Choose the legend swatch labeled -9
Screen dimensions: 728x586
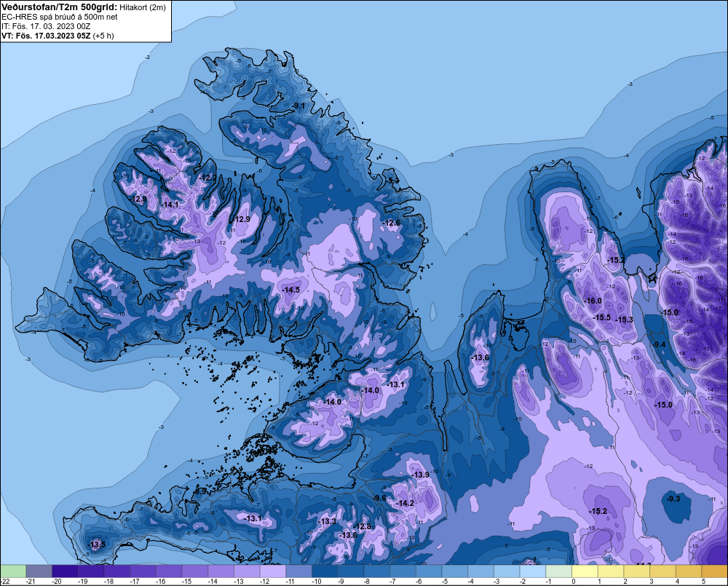(351, 571)
